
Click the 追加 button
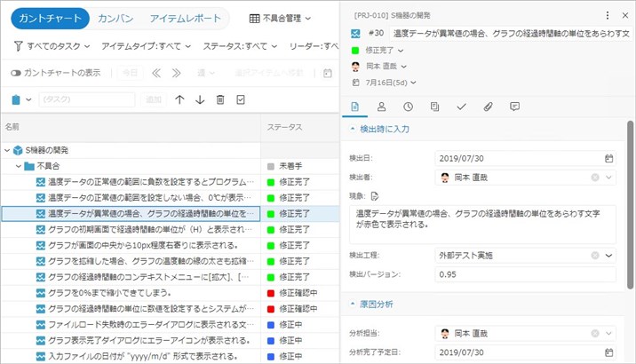[x=154, y=99]
